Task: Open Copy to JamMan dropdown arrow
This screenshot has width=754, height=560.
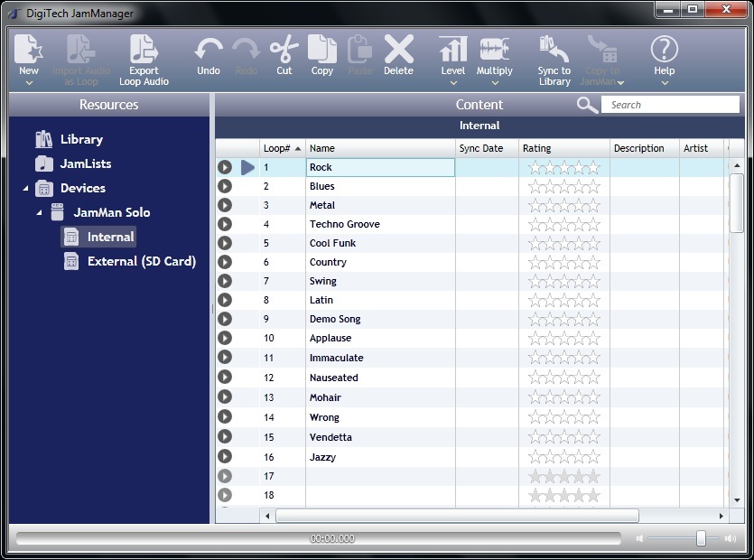Action: (x=620, y=83)
